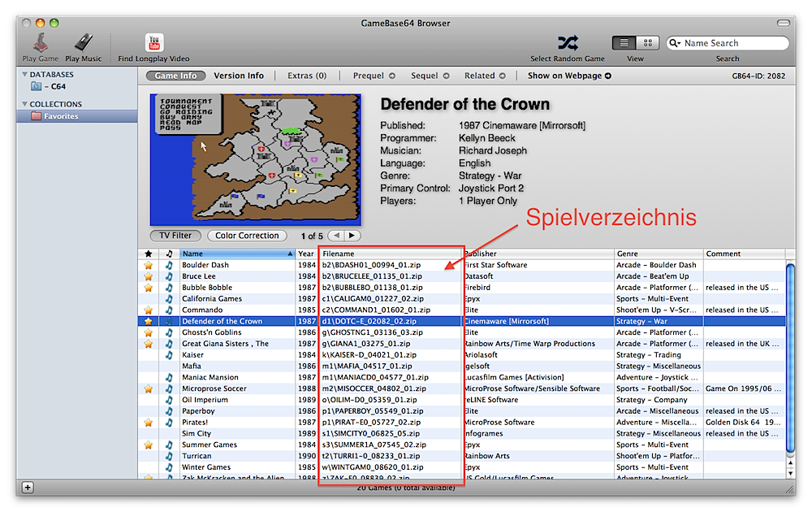The image size is (812, 512).
Task: Click the toolbar toggle pill button
Action: tap(784, 23)
